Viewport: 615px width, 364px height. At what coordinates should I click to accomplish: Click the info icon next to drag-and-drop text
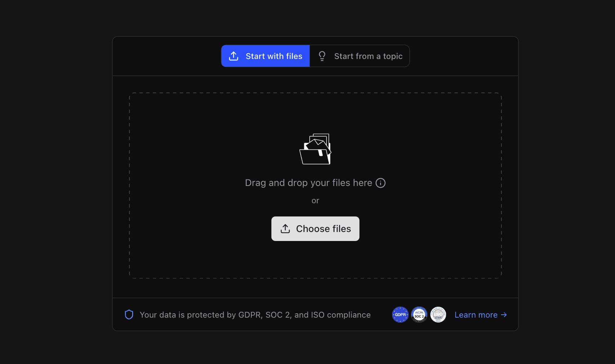(381, 183)
